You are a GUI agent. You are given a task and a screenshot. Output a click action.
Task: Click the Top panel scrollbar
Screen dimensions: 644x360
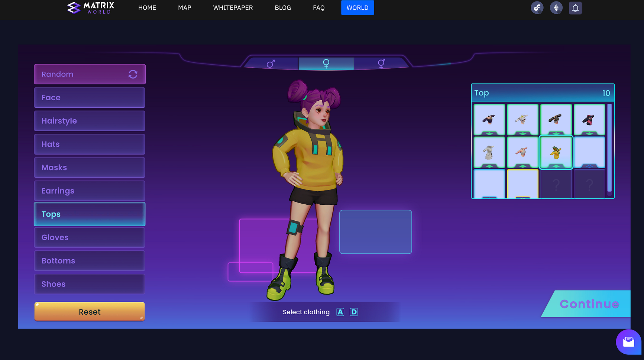(609, 149)
